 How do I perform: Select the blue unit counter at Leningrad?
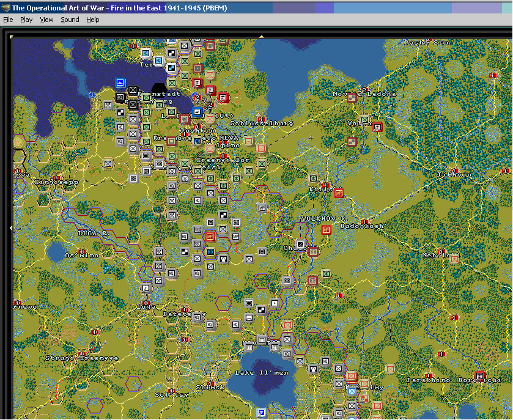click(197, 112)
